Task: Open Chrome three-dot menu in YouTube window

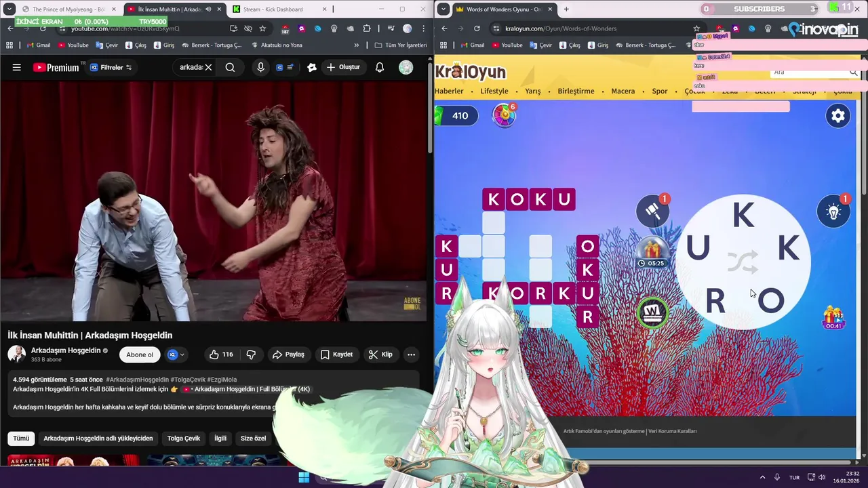Action: click(423, 28)
